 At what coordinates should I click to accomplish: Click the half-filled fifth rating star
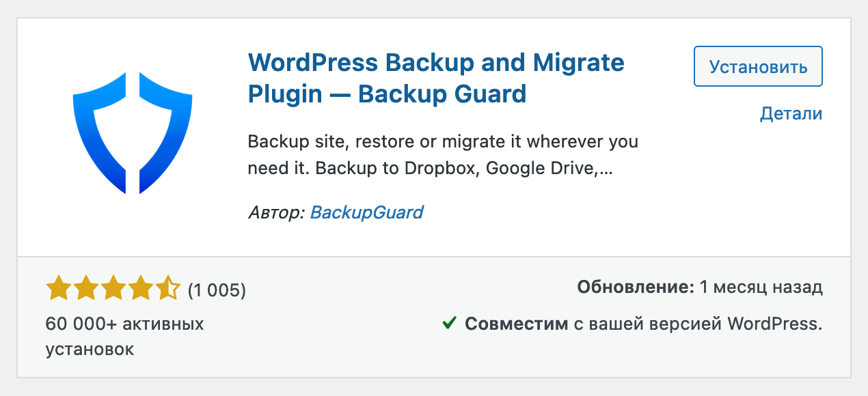[167, 289]
